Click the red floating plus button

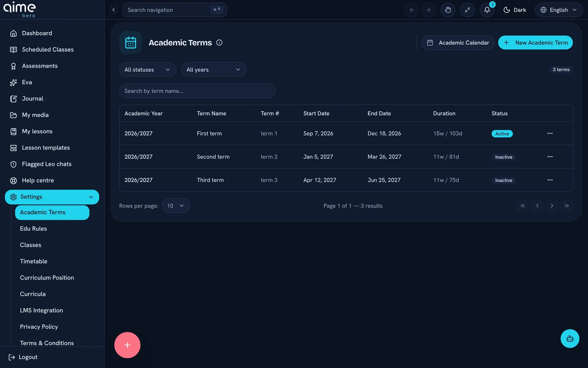[x=127, y=345]
